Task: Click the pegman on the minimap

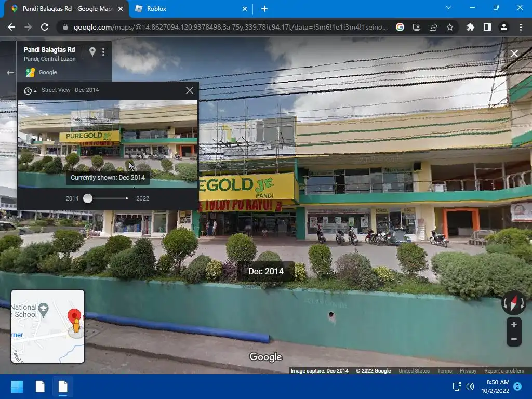Action: 77,326
